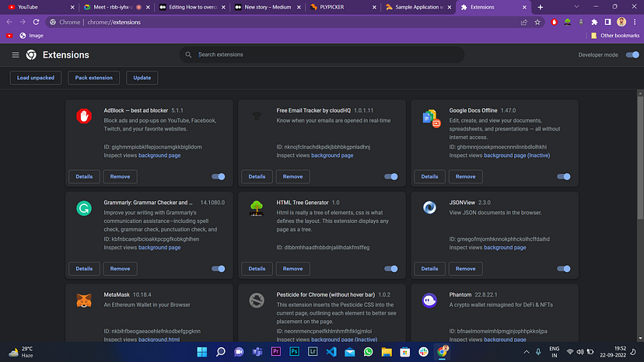Open Chrome's three-dot menu
This screenshot has width=644, height=362.
click(635, 23)
